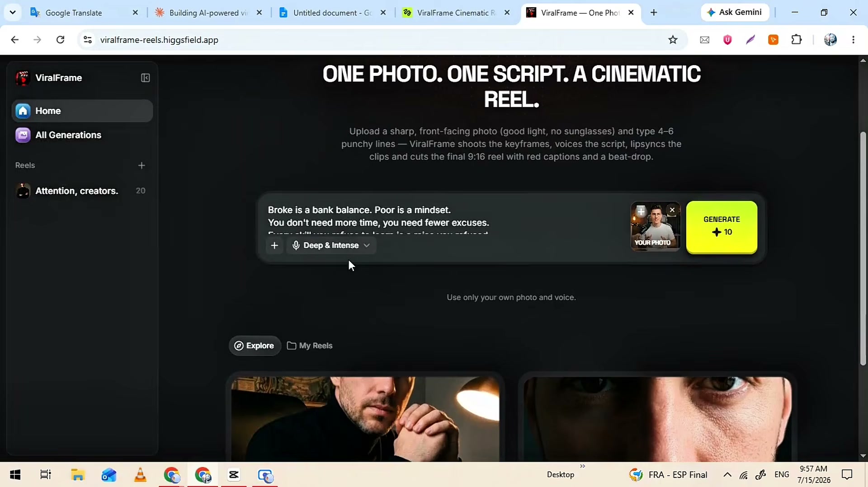
Task: Open the 'Attention, creators.' reel
Action: click(82, 191)
